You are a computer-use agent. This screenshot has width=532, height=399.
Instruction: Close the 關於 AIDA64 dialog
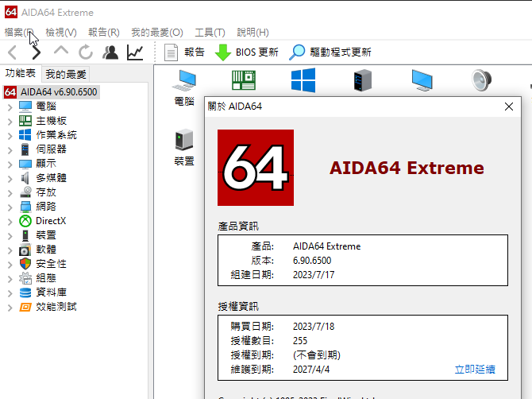point(509,107)
